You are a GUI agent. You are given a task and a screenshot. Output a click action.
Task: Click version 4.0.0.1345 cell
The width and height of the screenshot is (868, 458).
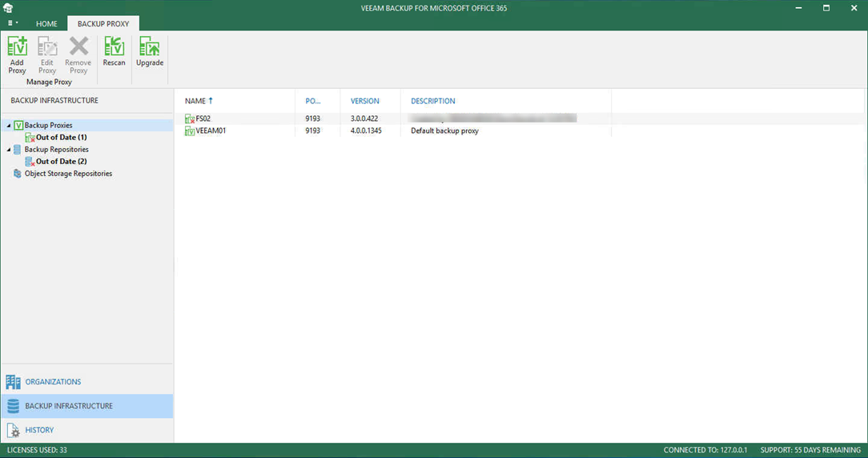point(366,131)
